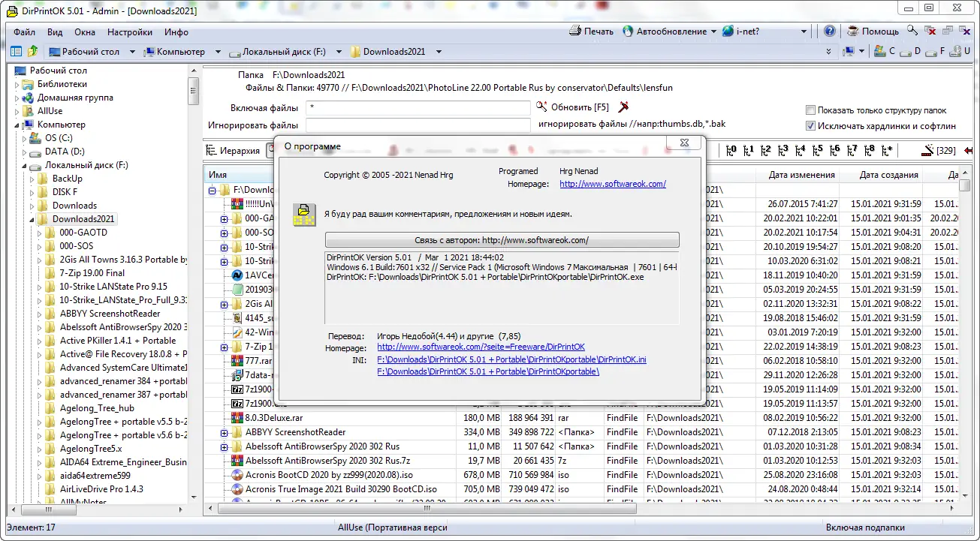Click the DirPrintOK logo icon in About dialog
Image resolution: width=980 pixels, height=541 pixels.
[304, 215]
